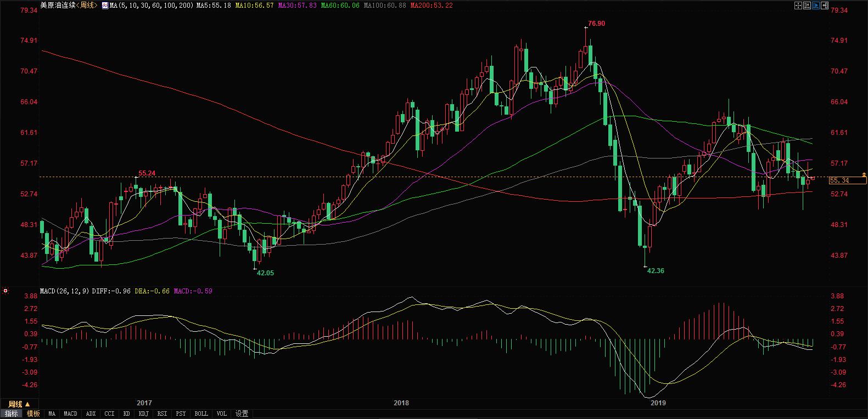Open MA(5,10,30,60,100,200) parameters

tap(152, 5)
